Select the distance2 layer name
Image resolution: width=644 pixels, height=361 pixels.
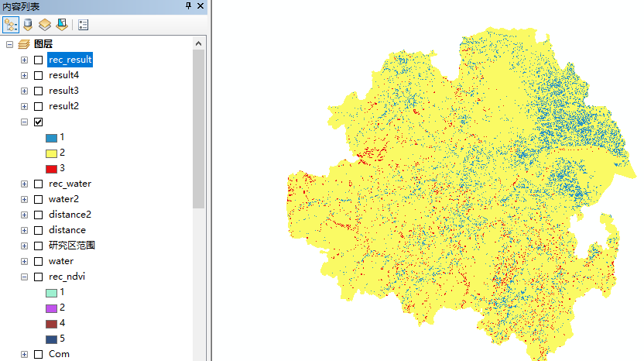click(70, 215)
